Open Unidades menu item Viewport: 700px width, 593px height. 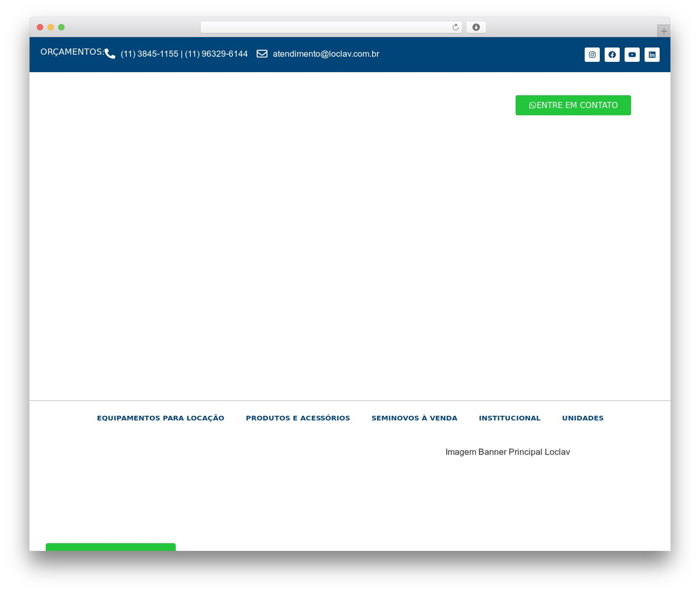(583, 418)
